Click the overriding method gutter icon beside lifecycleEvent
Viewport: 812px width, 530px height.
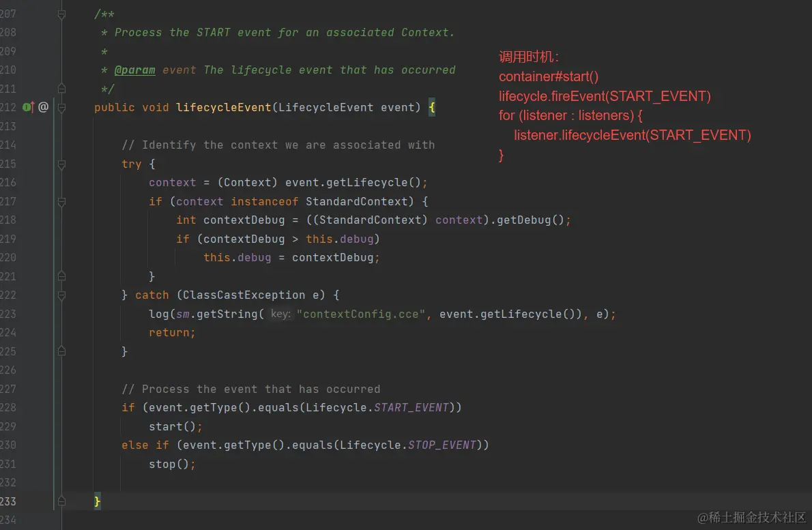(x=29, y=107)
